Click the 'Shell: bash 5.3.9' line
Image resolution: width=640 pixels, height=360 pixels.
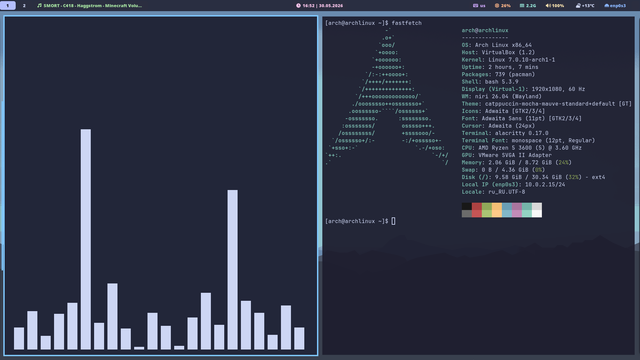pyautogui.click(x=490, y=82)
